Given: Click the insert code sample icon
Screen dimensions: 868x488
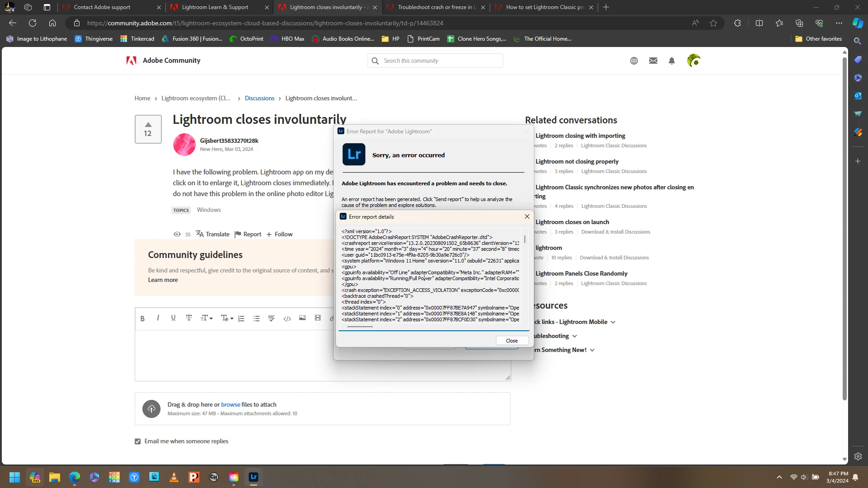Looking at the screenshot, I should tap(287, 319).
